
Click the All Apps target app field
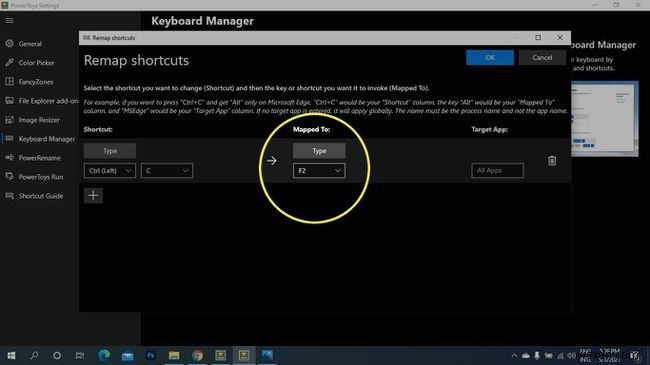click(x=497, y=170)
